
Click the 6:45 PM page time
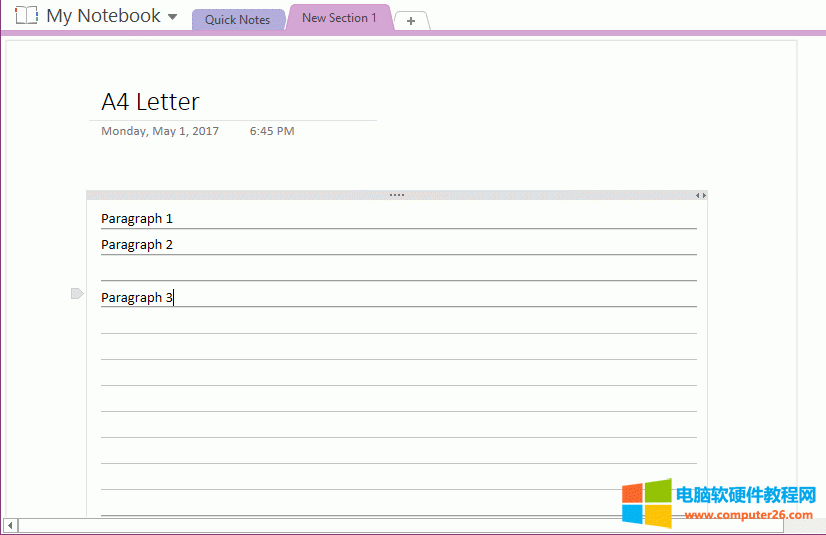coord(272,131)
